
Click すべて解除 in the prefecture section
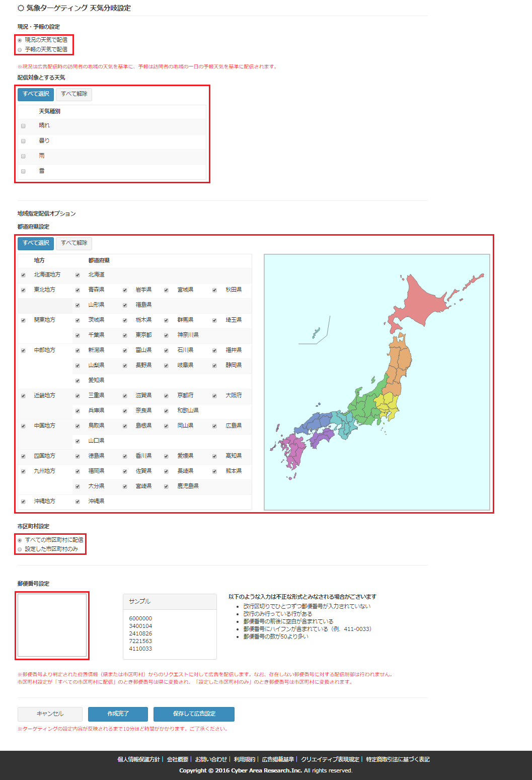[x=74, y=243]
